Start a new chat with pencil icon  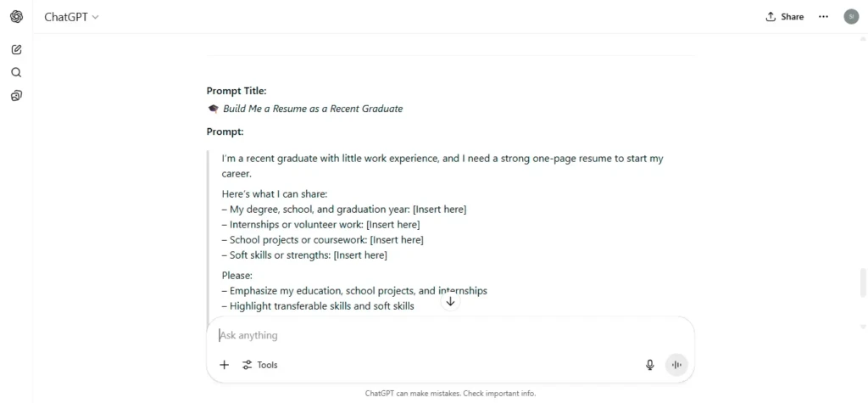point(17,49)
